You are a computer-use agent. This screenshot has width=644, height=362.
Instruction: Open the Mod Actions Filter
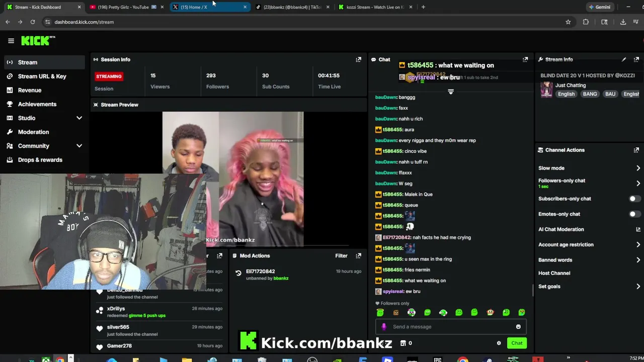(341, 255)
